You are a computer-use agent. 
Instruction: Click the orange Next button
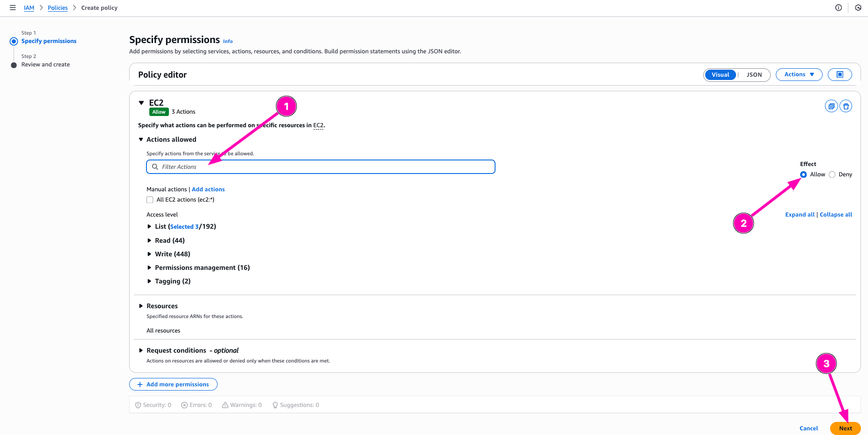click(845, 428)
